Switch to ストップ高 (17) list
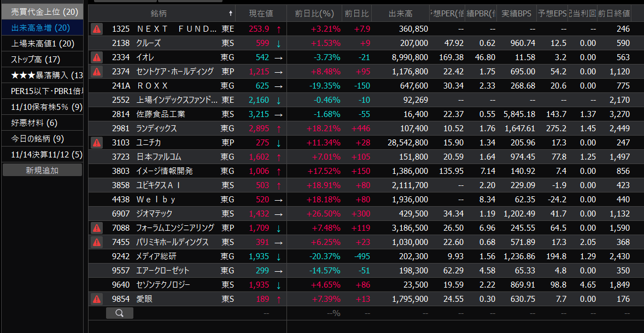 pyautogui.click(x=36, y=59)
